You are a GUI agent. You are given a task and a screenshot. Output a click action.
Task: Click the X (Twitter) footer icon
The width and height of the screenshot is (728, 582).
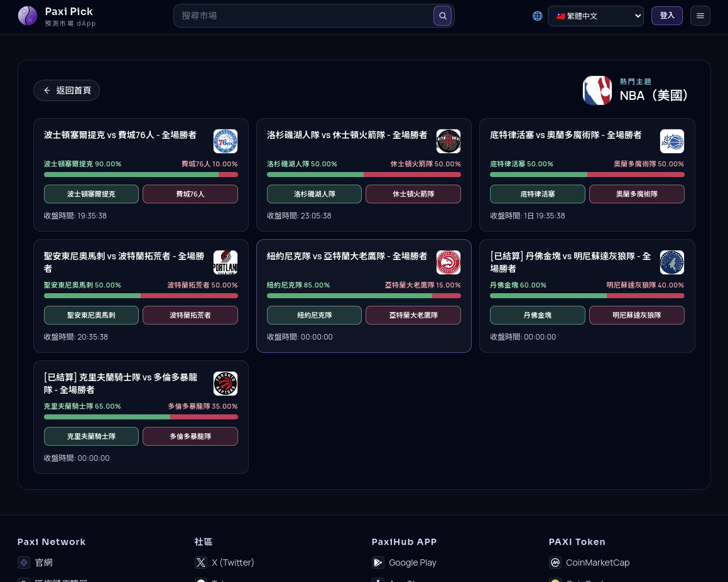(x=200, y=563)
